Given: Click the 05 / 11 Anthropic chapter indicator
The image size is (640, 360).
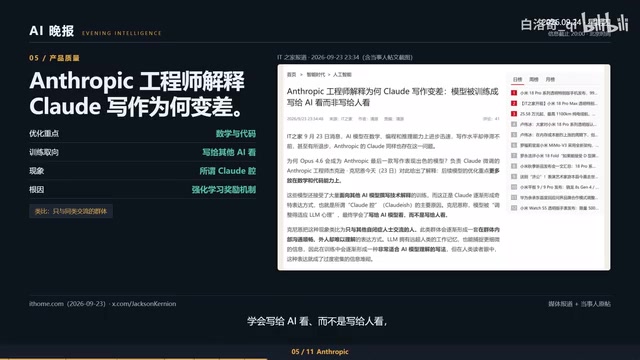Looking at the screenshot, I should click(x=320, y=351).
